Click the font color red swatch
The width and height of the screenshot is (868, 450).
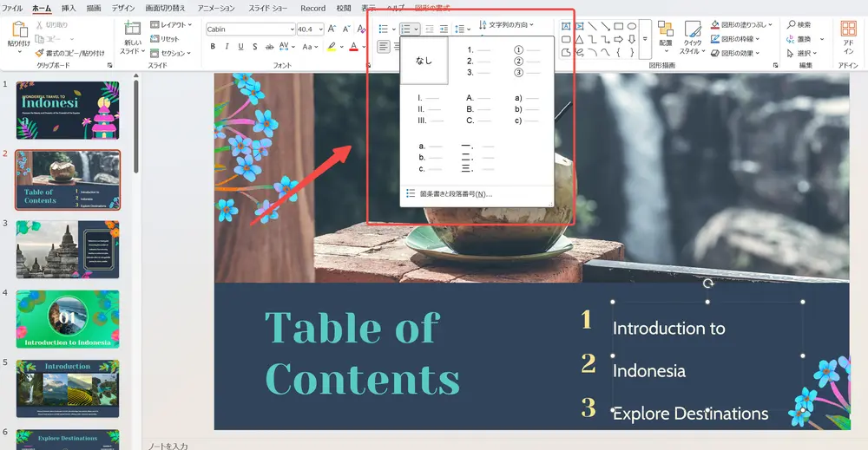click(354, 48)
